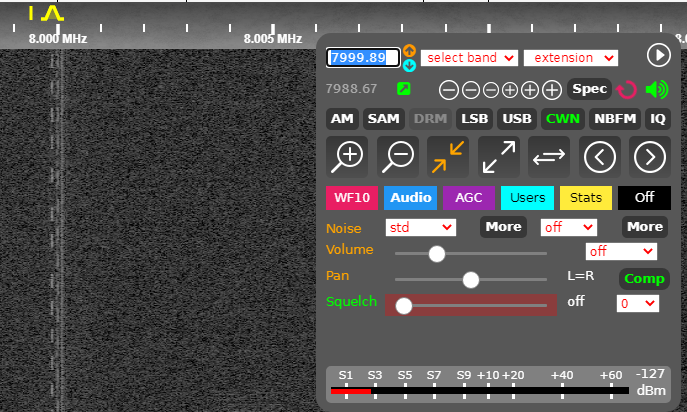The height and width of the screenshot is (412, 687).
Task: Click the outward diagonal arrows icon
Action: pos(499,156)
